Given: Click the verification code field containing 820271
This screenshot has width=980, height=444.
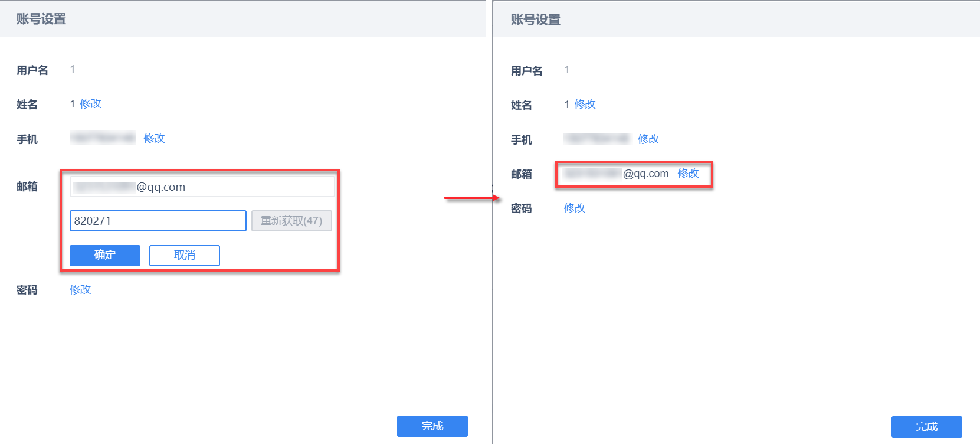Looking at the screenshot, I should coord(158,221).
